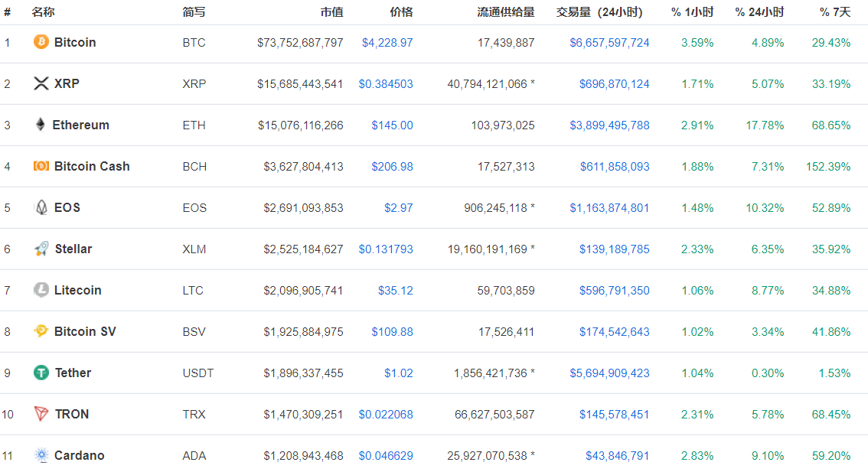Image resolution: width=868 pixels, height=472 pixels.
Task: Click the Litecoin logo icon
Action: click(41, 290)
